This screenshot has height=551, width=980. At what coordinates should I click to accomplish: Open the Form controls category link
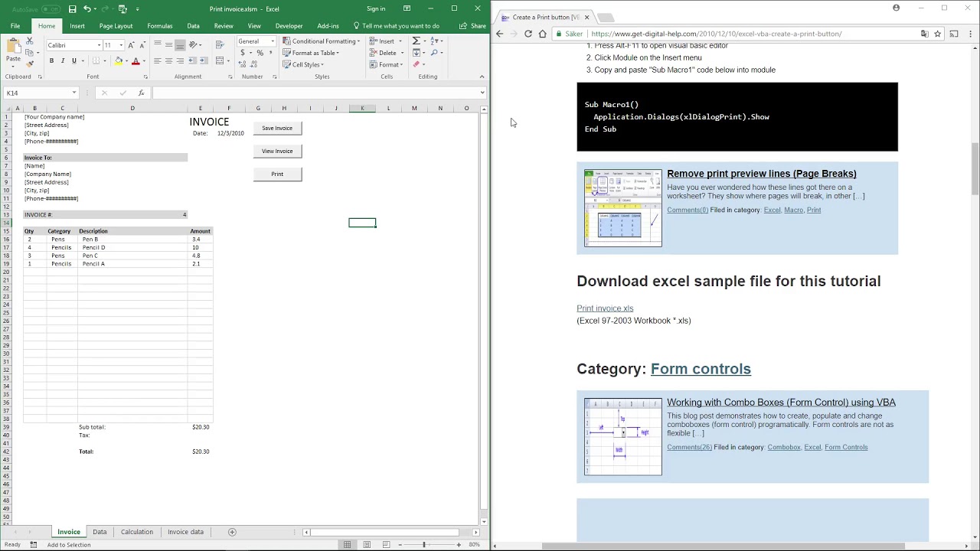[x=701, y=369]
